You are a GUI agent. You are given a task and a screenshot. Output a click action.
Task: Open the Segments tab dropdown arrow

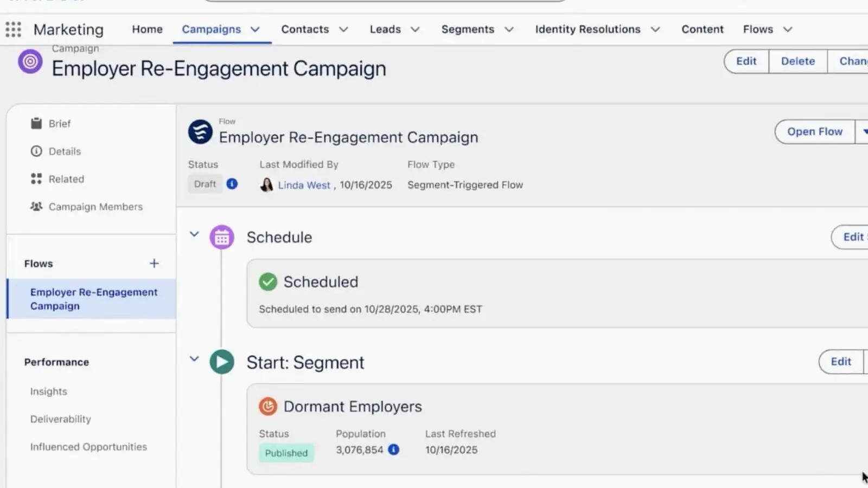click(x=509, y=29)
